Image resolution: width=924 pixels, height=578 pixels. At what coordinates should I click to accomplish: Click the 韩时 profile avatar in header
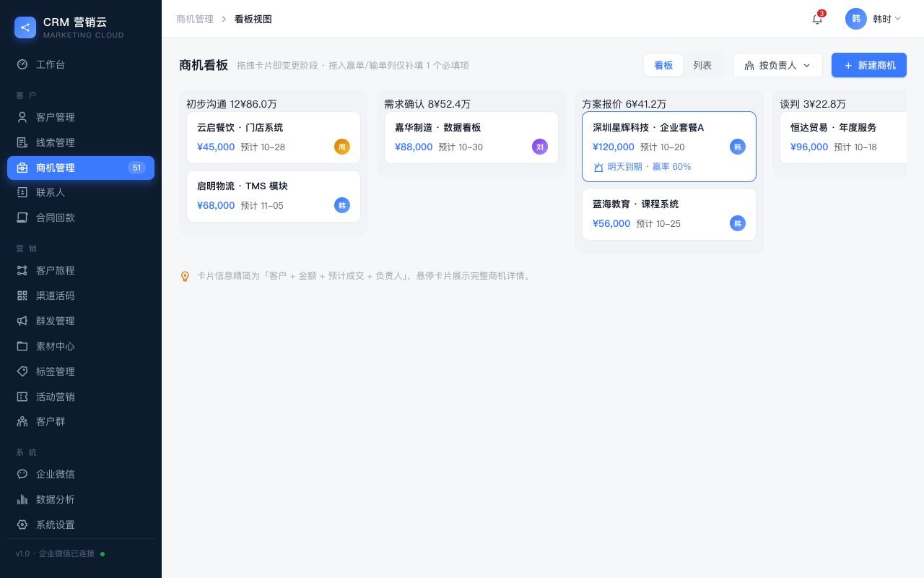[x=856, y=19]
